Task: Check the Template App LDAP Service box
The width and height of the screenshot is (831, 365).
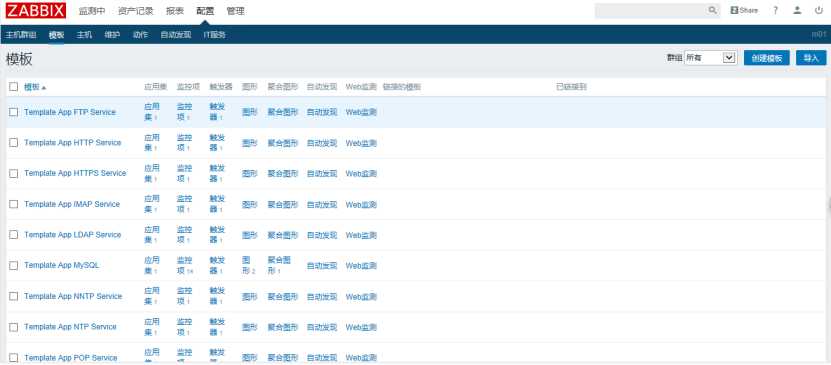Action: [14, 235]
